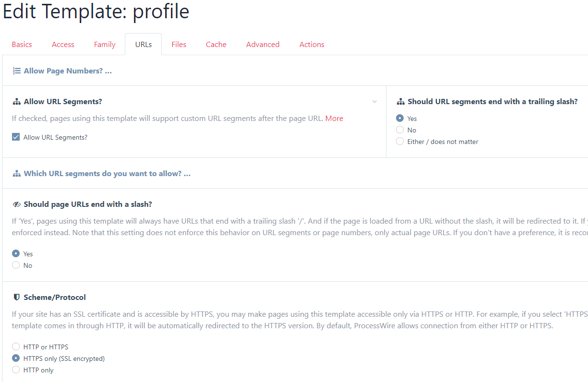Viewport: 588px width, 382px height.
Task: Switch to the Basics tab
Action: pyautogui.click(x=22, y=44)
